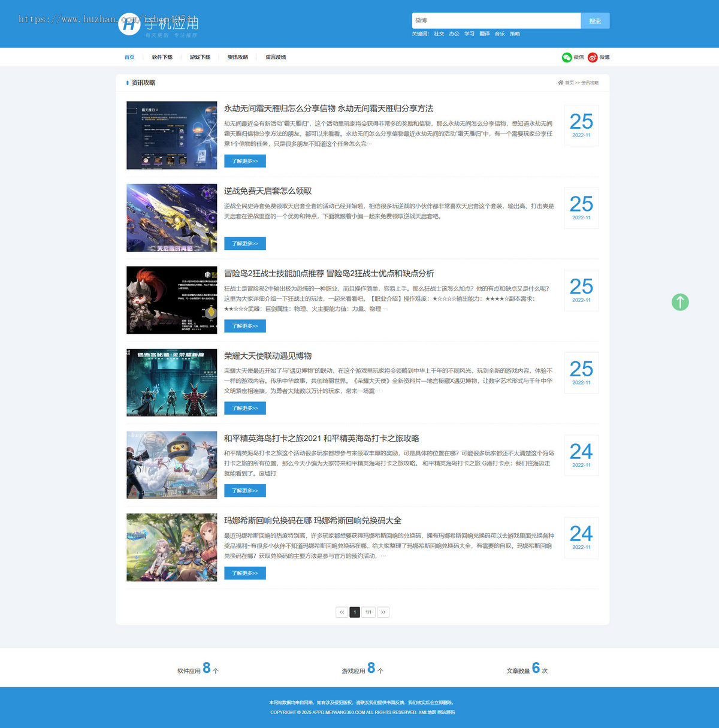Open 玛娜希斯回响 article thumbnail

(x=172, y=548)
